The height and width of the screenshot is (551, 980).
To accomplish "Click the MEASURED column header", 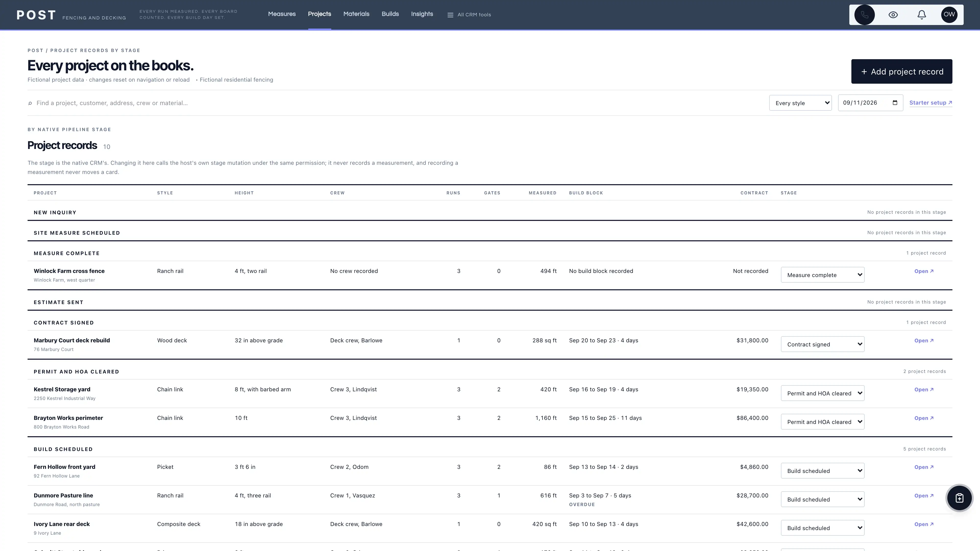I will (542, 193).
